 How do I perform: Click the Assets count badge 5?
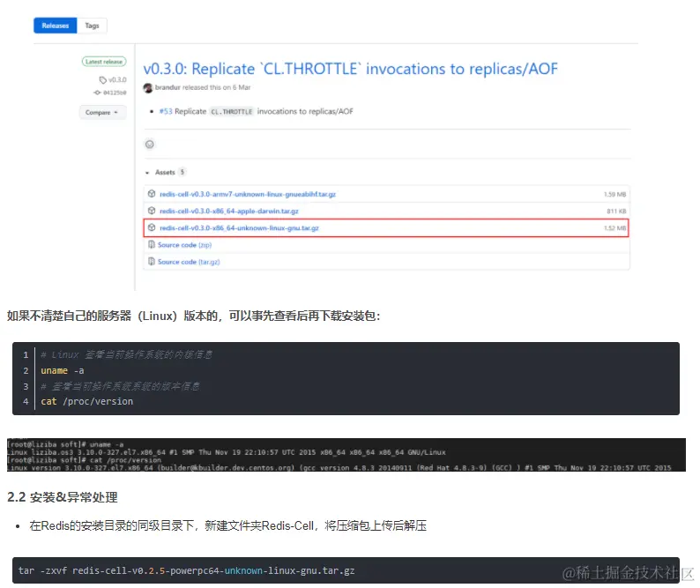[182, 172]
